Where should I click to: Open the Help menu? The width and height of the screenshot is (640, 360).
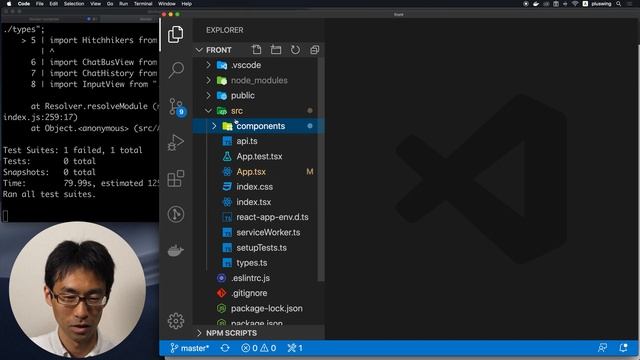pyautogui.click(x=187, y=4)
